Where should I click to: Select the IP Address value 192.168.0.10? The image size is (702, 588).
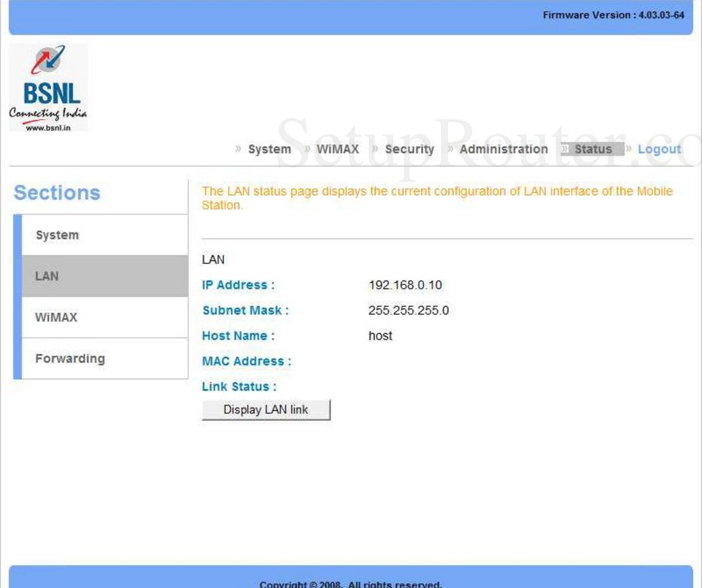[x=405, y=284]
